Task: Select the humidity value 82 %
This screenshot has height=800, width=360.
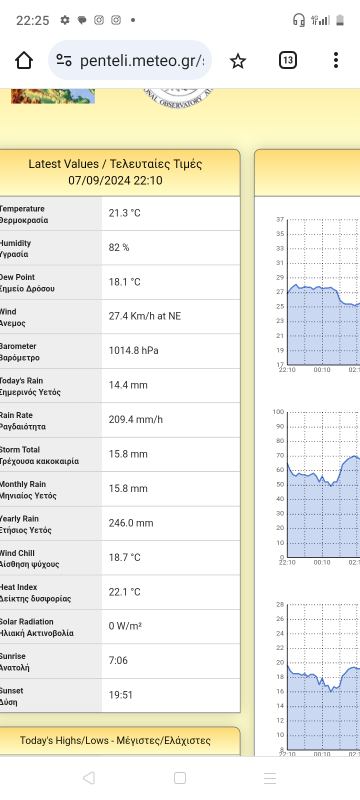Action: click(119, 247)
